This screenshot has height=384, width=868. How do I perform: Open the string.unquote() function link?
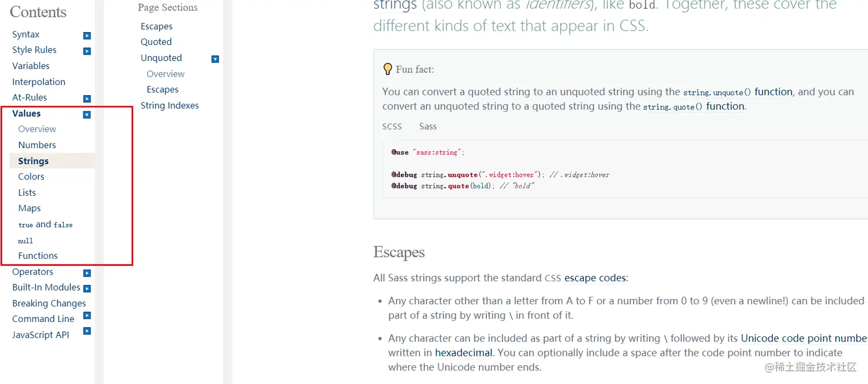738,92
